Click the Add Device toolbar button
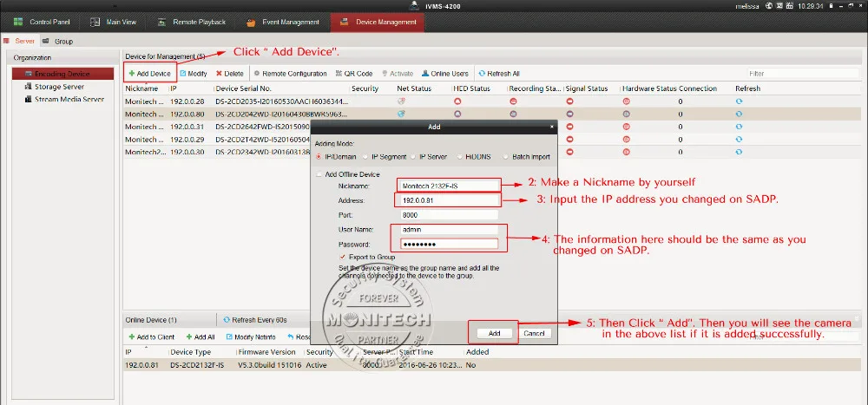 [150, 74]
